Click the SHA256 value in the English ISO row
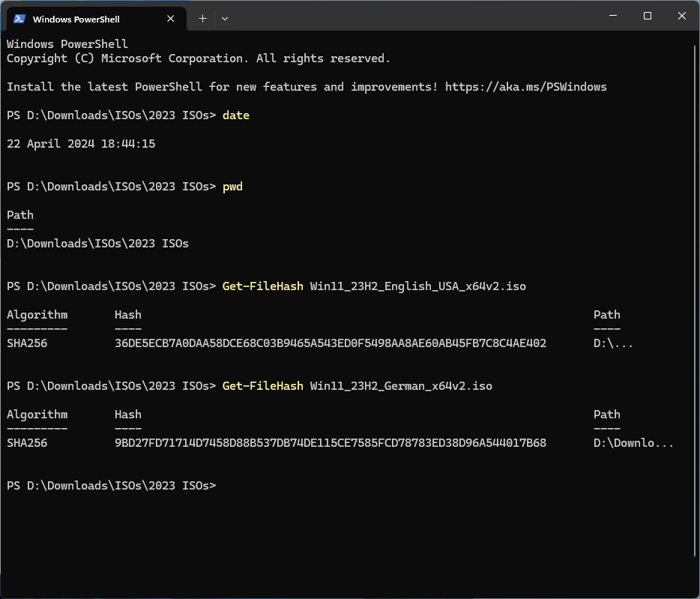 (x=27, y=343)
